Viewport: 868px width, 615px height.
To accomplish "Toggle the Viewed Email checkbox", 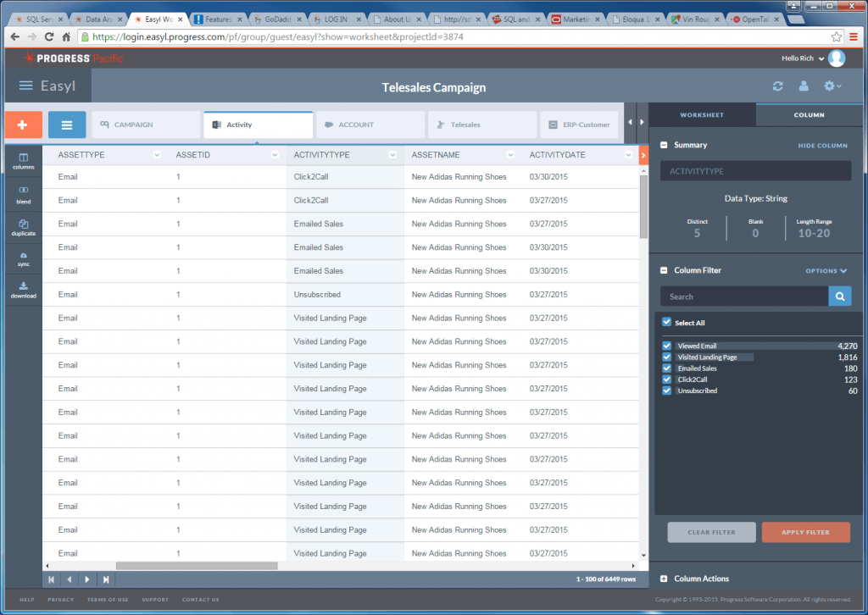I will pyautogui.click(x=667, y=346).
